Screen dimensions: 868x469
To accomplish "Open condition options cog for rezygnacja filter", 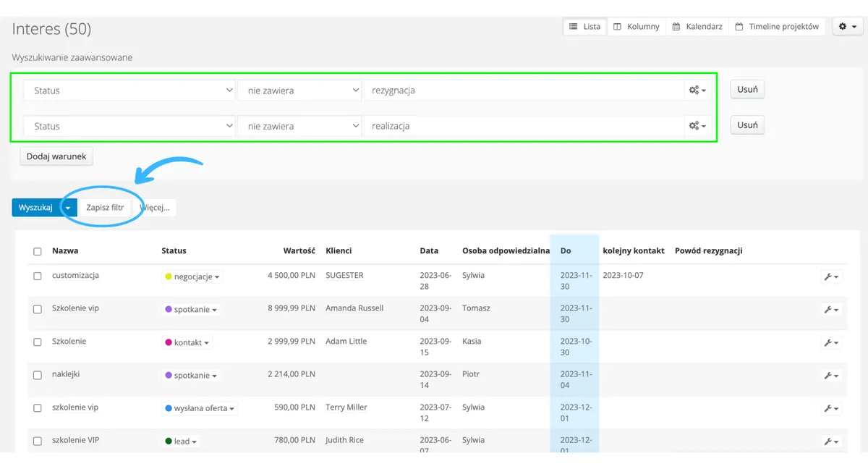I will pos(697,90).
